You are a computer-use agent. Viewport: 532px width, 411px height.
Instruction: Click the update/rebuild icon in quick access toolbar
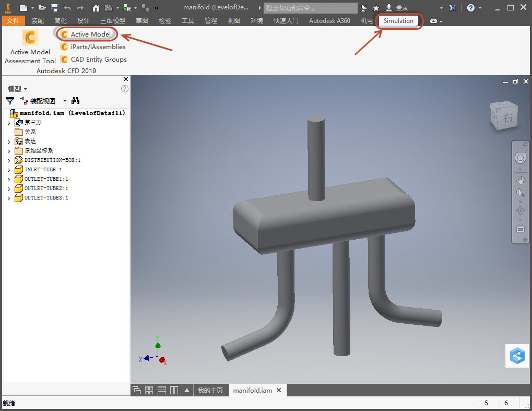[x=109, y=8]
